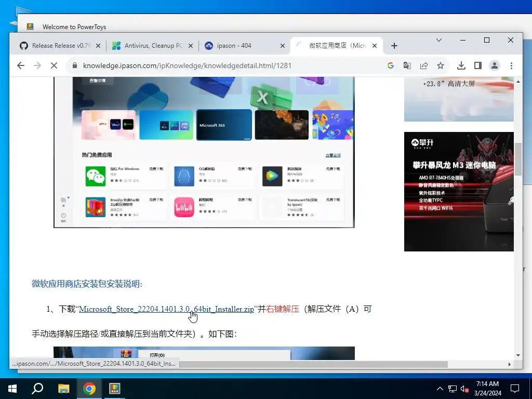Click the Google icon in address bar

(391, 65)
